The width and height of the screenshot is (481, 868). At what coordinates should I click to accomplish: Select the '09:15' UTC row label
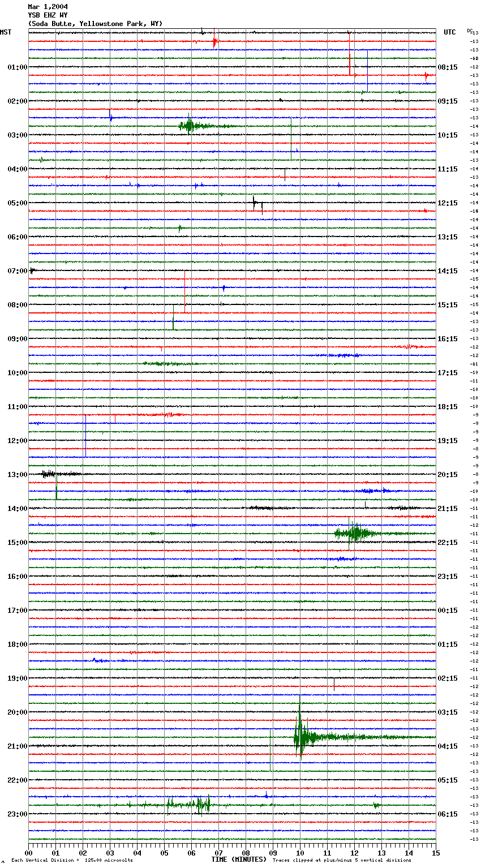coord(448,101)
